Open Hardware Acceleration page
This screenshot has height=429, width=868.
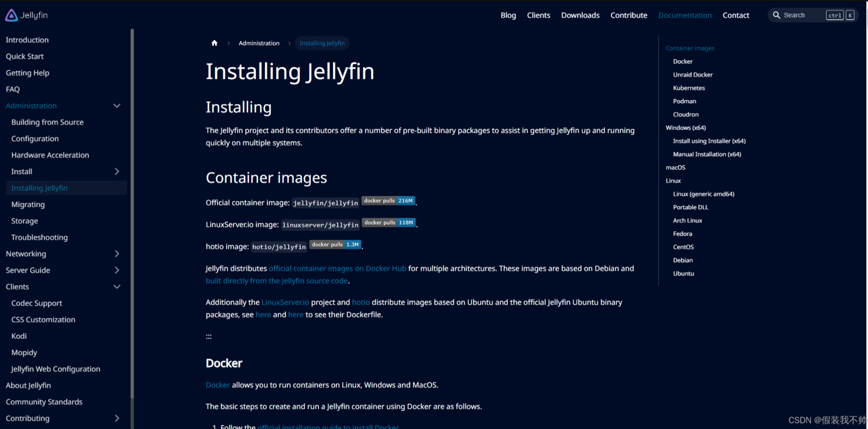click(50, 155)
